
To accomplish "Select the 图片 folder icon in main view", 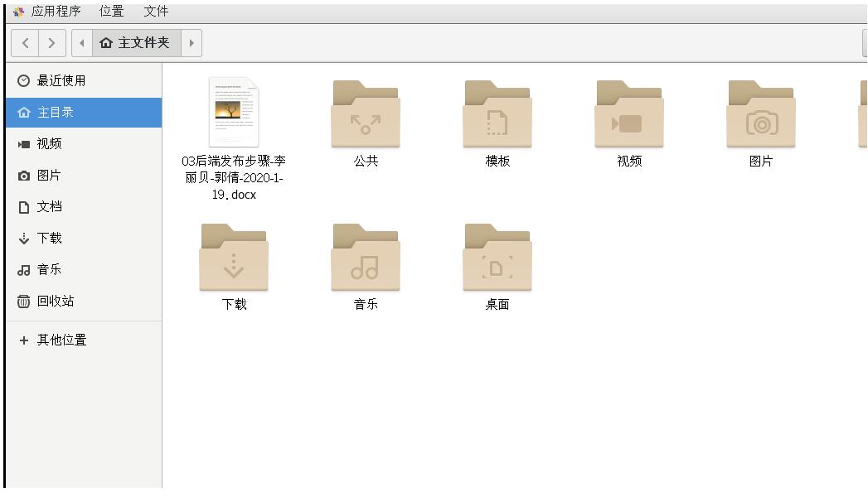I will [x=760, y=113].
